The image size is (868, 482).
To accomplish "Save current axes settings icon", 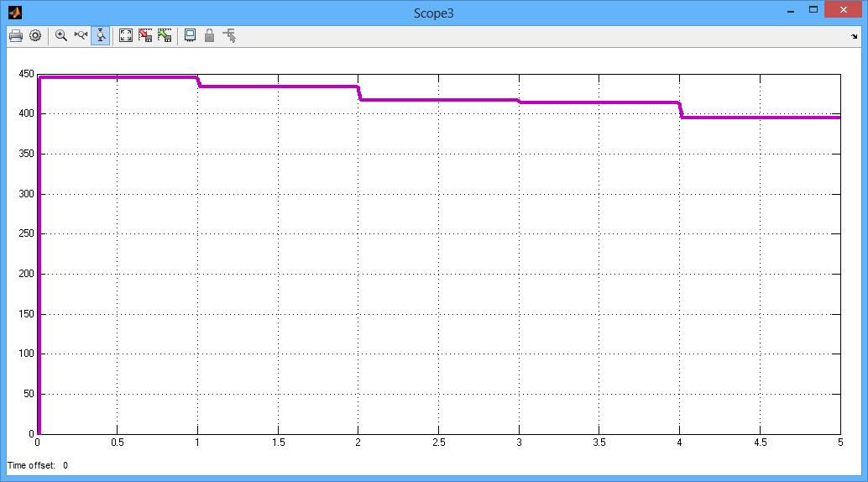I will point(145,36).
